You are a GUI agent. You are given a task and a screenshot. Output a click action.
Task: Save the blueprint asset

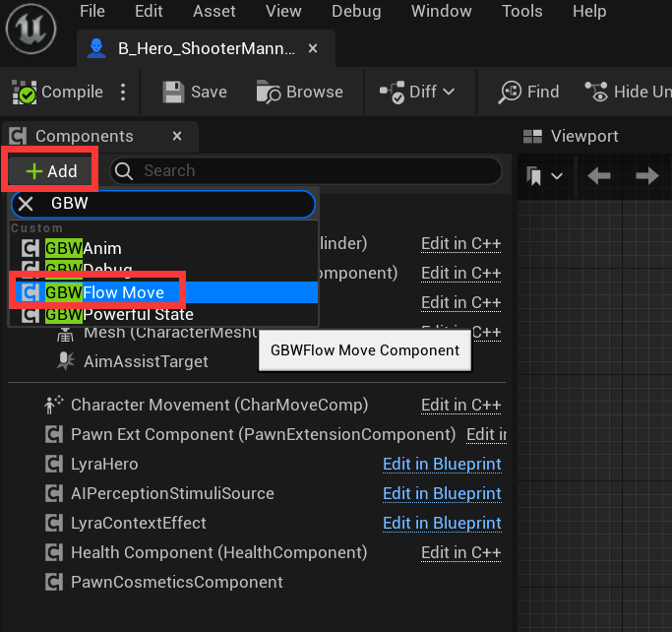(x=195, y=92)
